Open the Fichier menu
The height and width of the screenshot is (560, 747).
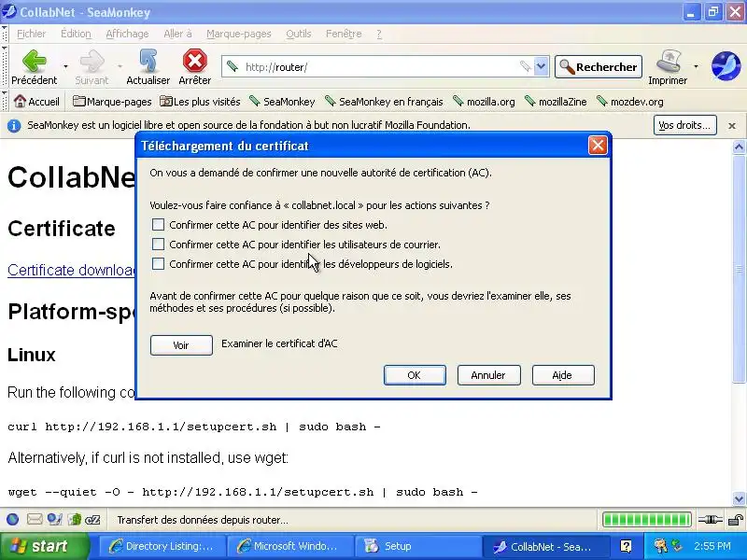[x=32, y=34]
